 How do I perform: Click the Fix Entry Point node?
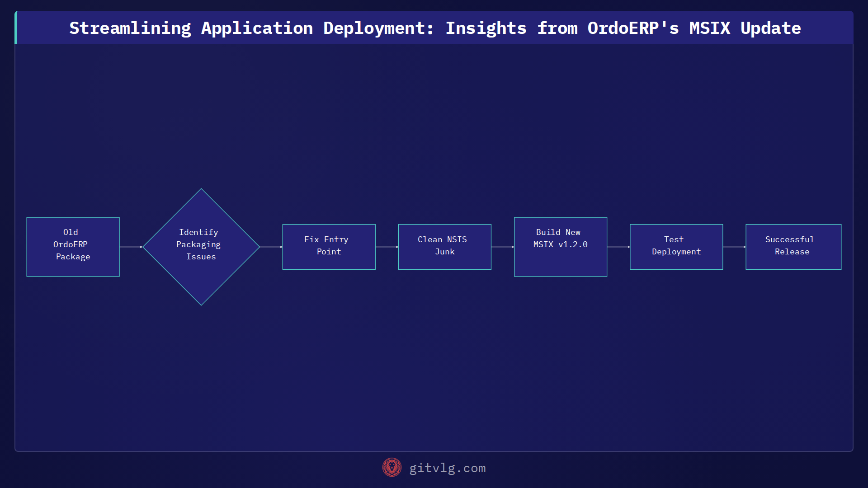[329, 247]
